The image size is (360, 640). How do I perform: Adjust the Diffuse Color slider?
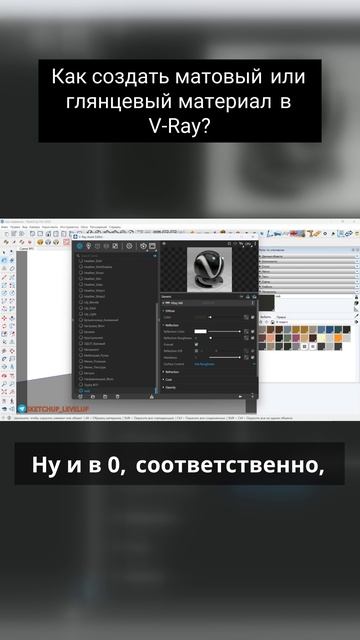click(x=225, y=317)
